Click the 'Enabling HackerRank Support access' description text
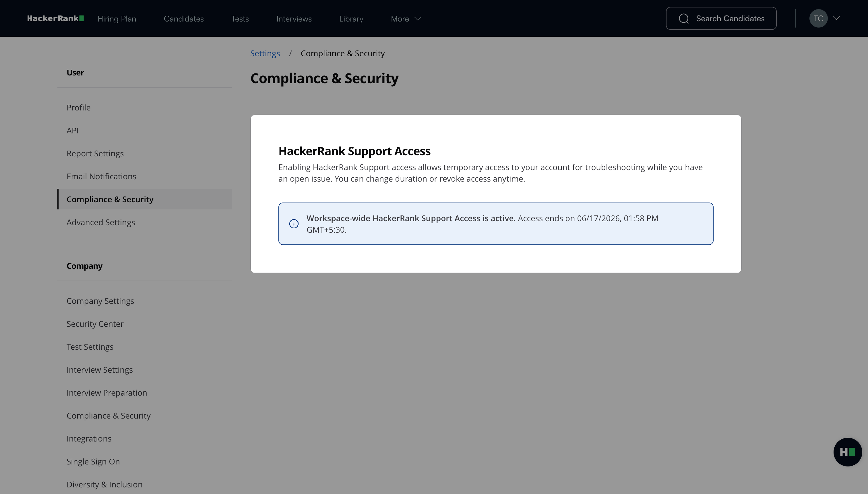Viewport: 868px width, 494px height. (x=491, y=173)
